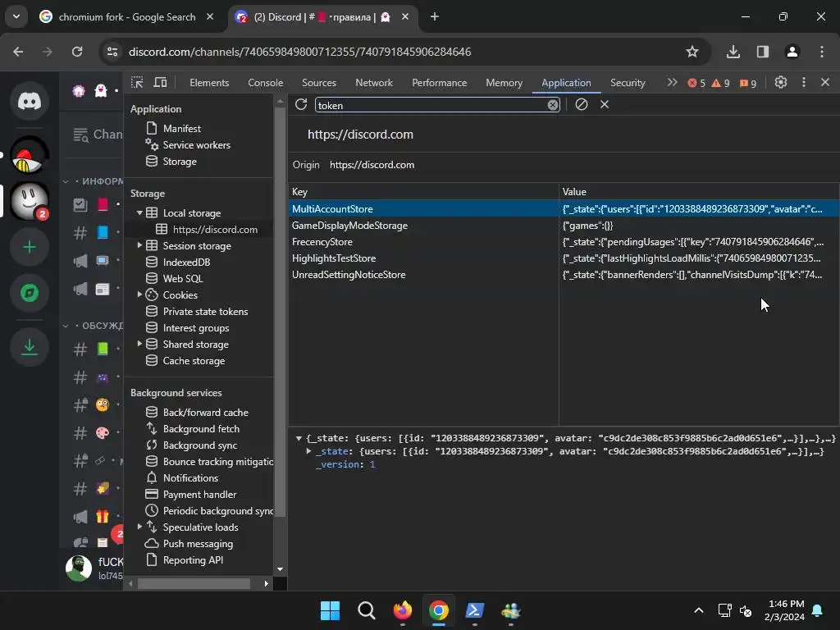The width and height of the screenshot is (840, 630).
Task: Select the red-cap avatar server icon
Action: click(30, 155)
